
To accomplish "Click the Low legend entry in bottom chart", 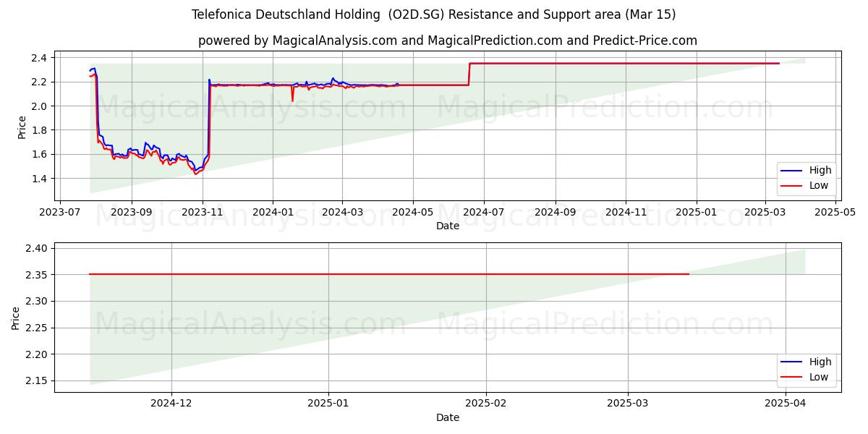I will point(806,378).
